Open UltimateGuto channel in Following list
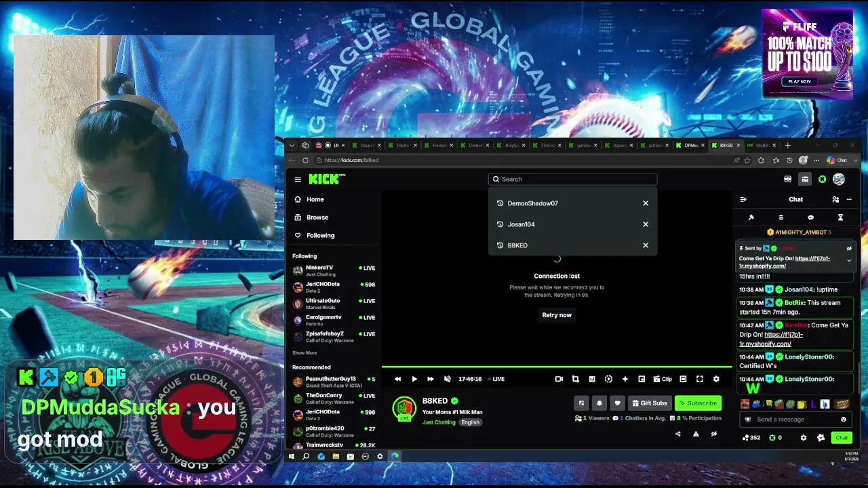The height and width of the screenshot is (488, 868). [334, 304]
